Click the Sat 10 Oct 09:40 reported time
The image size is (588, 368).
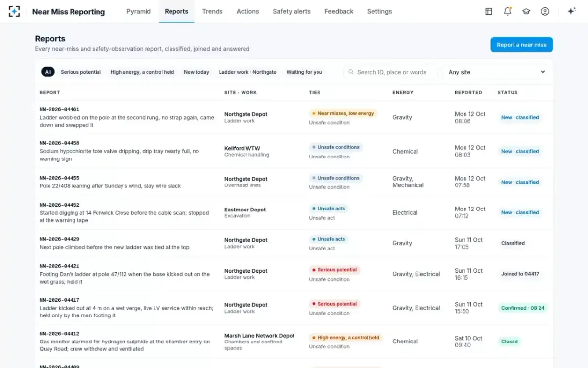click(468, 342)
